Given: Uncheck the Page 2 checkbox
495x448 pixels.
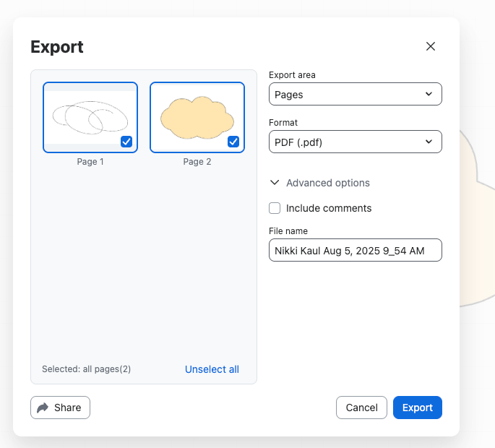Looking at the screenshot, I should point(233,142).
